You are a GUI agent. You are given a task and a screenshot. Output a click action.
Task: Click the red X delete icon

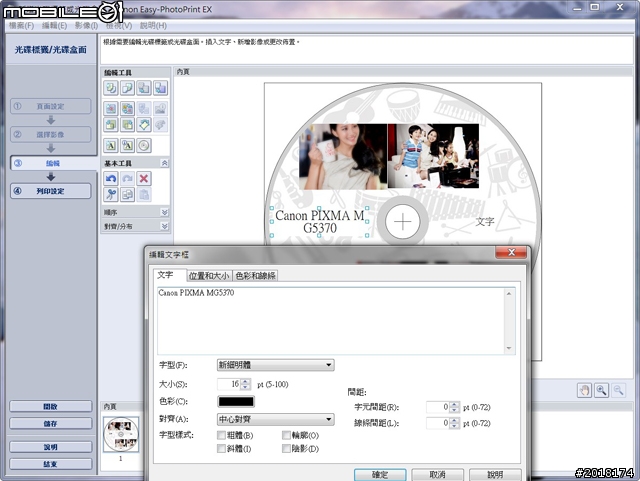point(144,178)
